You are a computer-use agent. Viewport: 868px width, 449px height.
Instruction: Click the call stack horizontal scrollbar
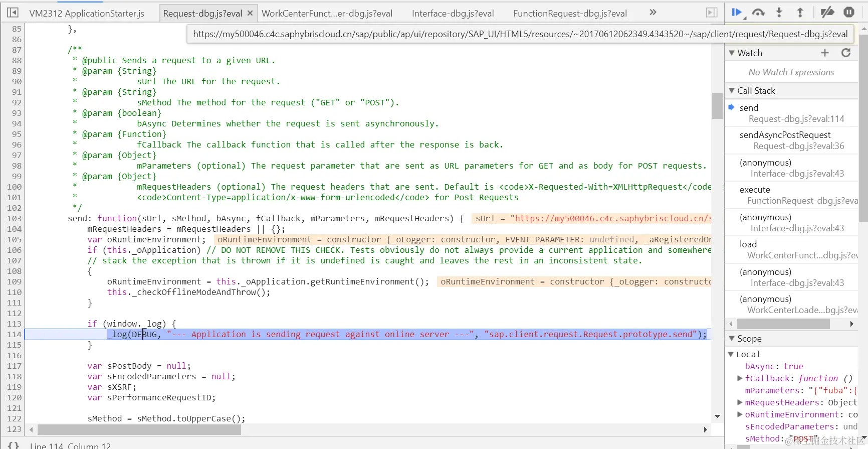(783, 324)
